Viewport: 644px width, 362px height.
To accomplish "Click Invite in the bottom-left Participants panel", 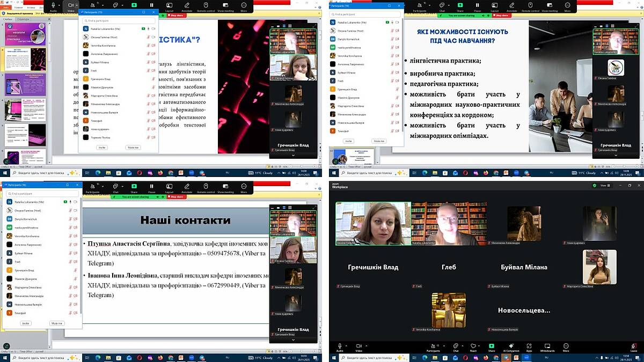I will pos(26,323).
